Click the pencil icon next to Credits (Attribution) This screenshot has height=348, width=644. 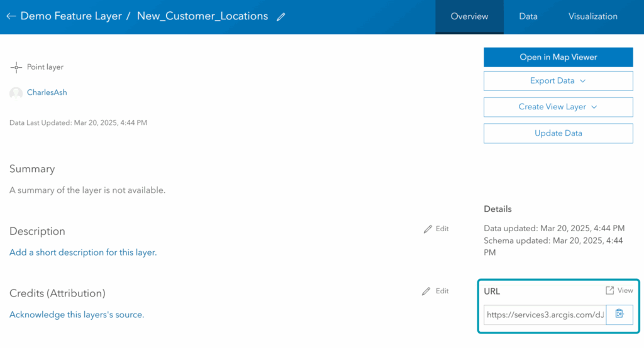pyautogui.click(x=426, y=291)
